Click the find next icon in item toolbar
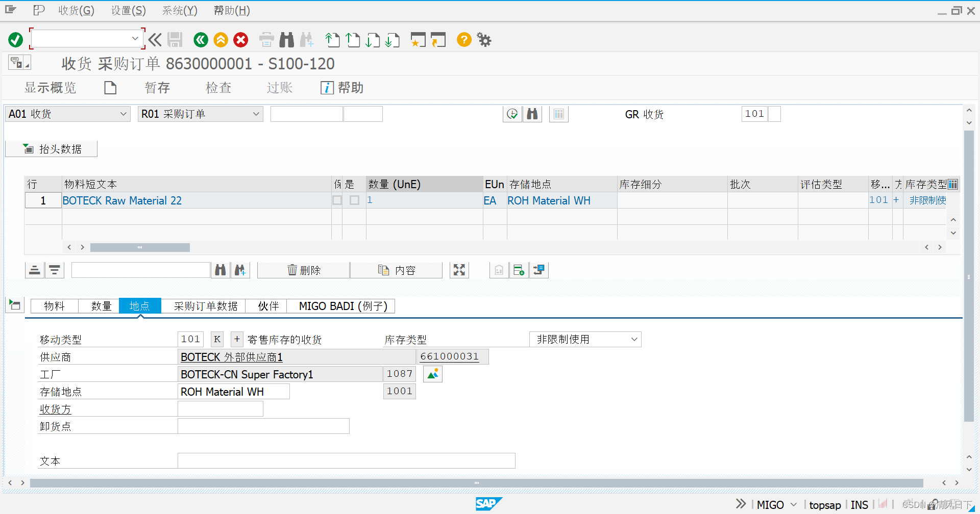Viewport: 980px width, 514px height. (240, 270)
